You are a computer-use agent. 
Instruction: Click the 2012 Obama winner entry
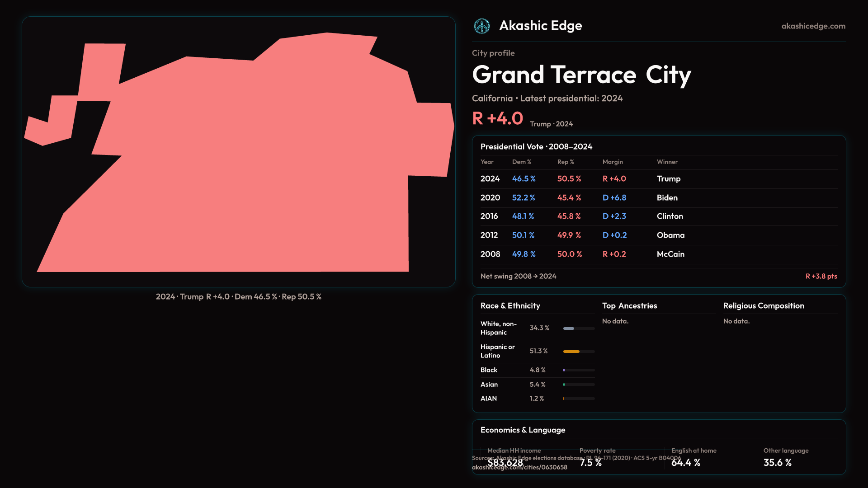pos(670,235)
